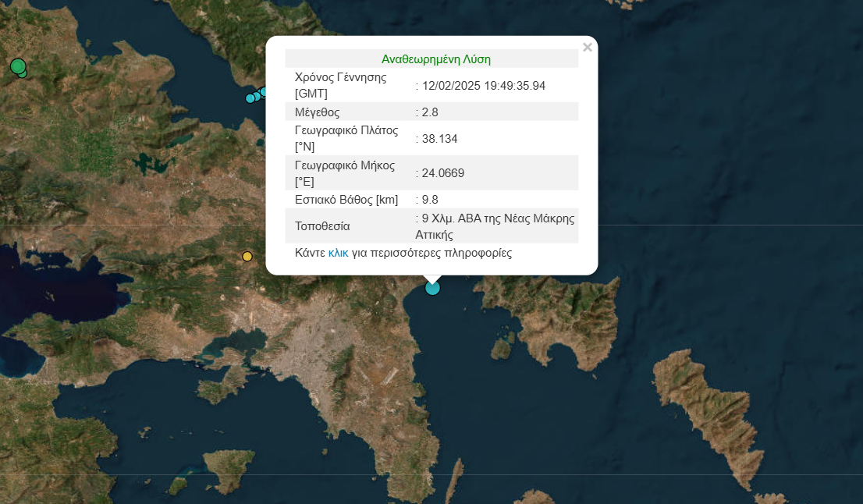Click the 'Μέγεθος' row label
Viewport: 863px width, 504px height.
click(317, 112)
